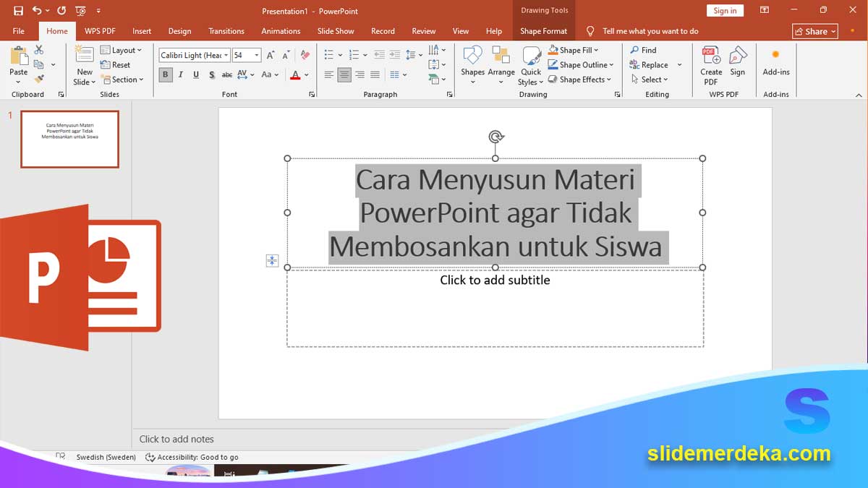Open the Shape Outline dropdown
The width and height of the screenshot is (868, 488).
tap(579, 64)
